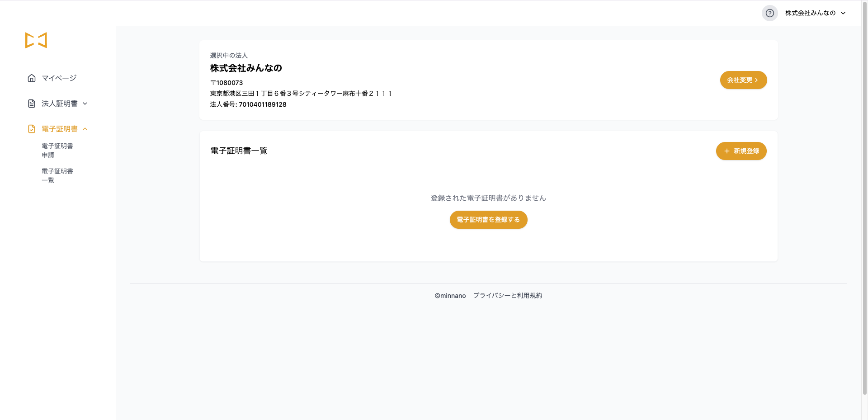This screenshot has width=868, height=420.
Task: Click the 電子証明書を登録する button
Action: pyautogui.click(x=488, y=220)
